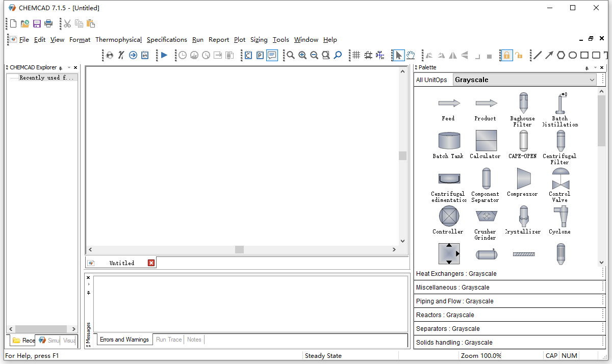
Task: Open the Simulation explorer tab
Action: click(49, 341)
